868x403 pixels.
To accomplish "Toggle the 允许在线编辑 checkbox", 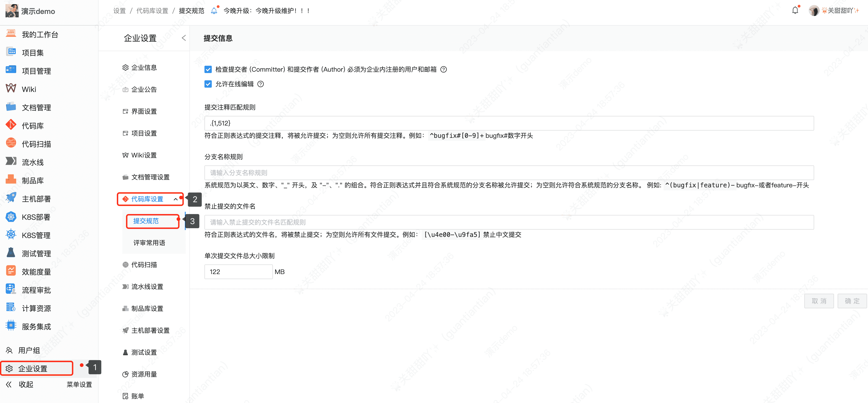I will pos(208,84).
